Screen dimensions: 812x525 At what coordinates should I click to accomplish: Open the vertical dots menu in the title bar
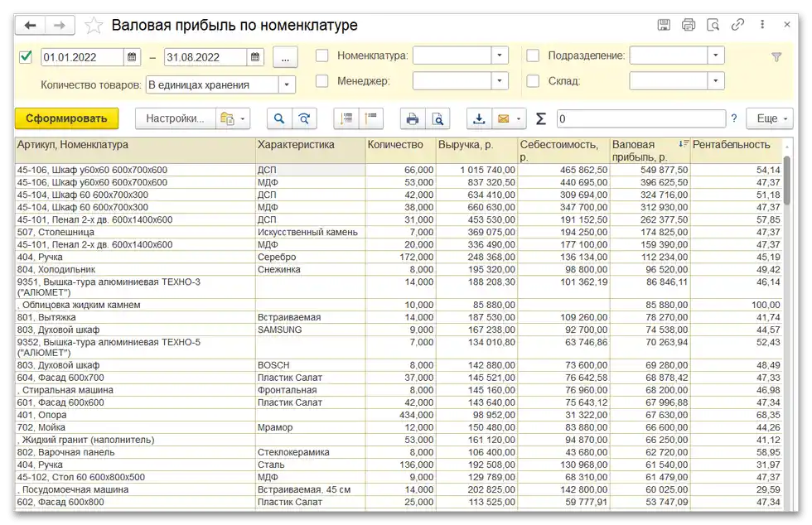pos(762,25)
